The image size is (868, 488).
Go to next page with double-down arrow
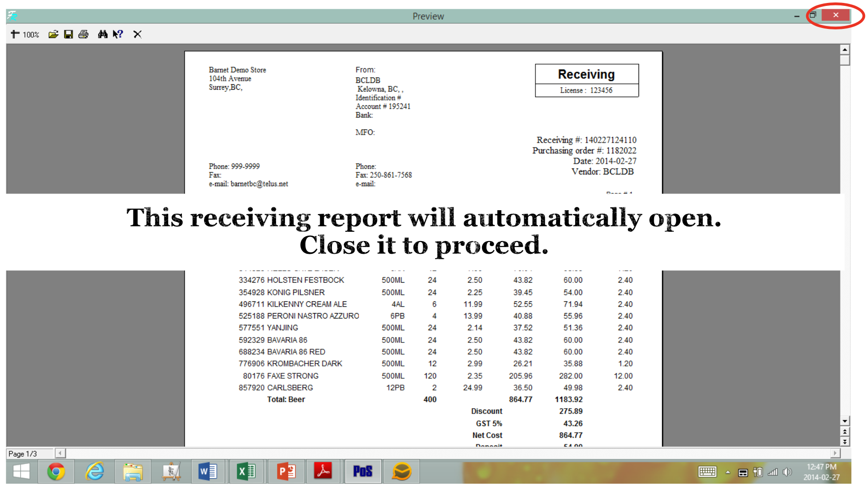click(x=844, y=441)
